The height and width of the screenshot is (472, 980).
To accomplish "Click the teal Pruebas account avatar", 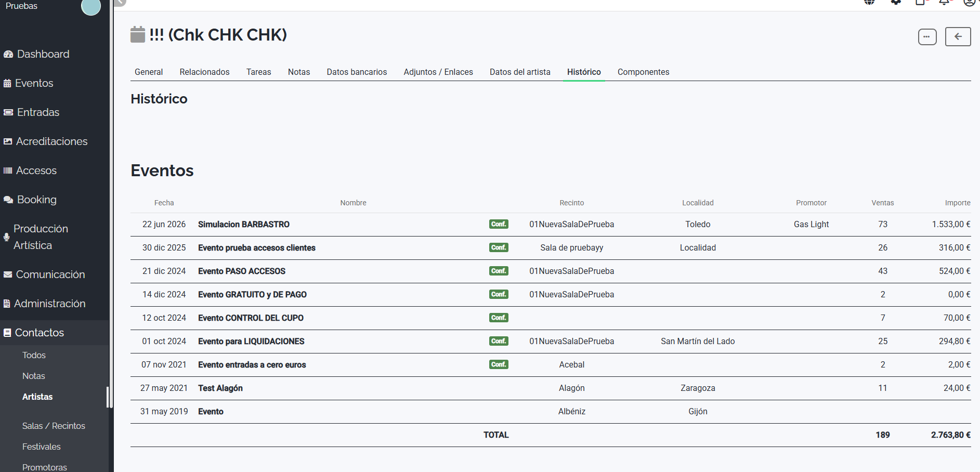I will (x=91, y=6).
